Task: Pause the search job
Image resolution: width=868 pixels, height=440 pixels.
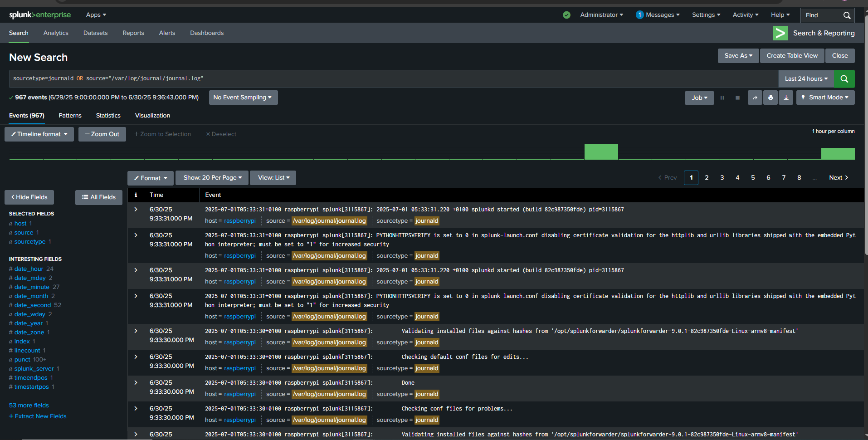Action: point(722,98)
